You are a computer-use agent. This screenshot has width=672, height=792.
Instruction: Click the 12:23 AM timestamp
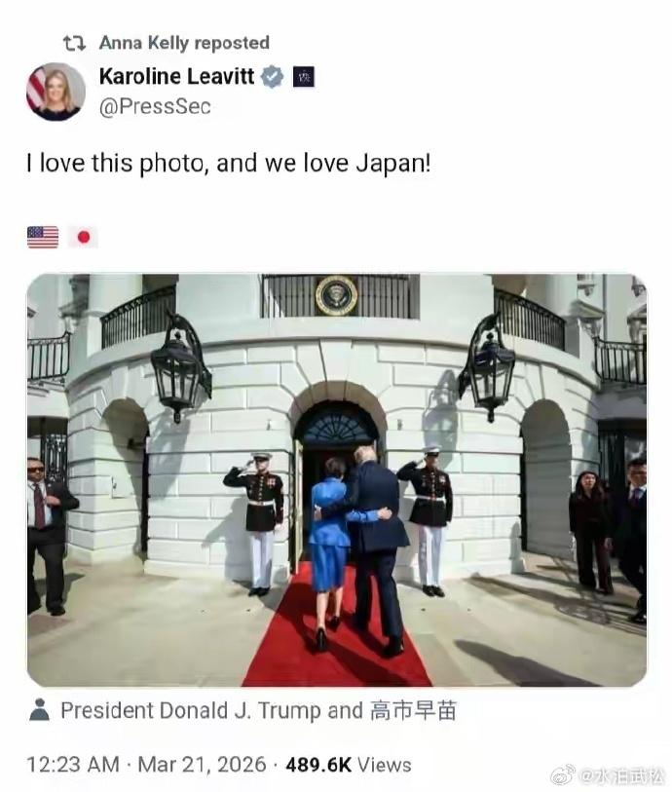73,764
